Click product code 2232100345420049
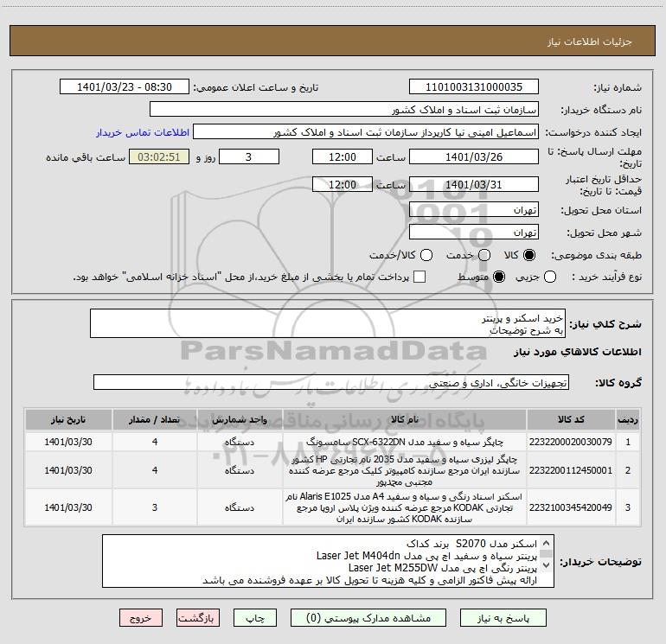The image size is (666, 644). coord(571,507)
